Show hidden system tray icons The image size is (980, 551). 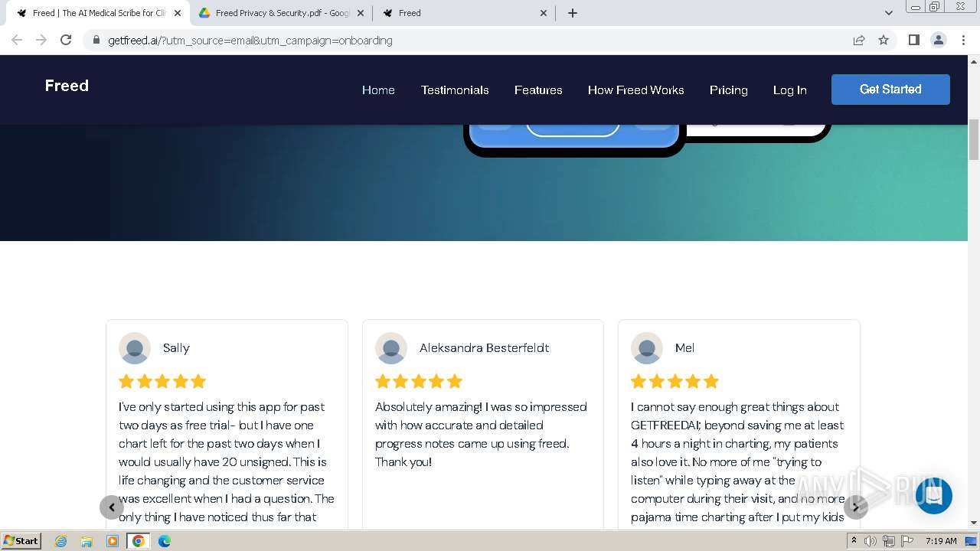[854, 541]
